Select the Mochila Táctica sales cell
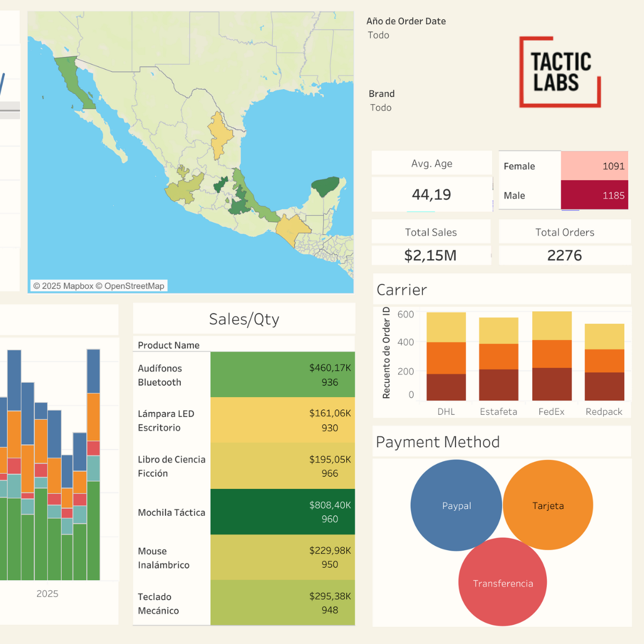This screenshot has width=644, height=644. [282, 512]
